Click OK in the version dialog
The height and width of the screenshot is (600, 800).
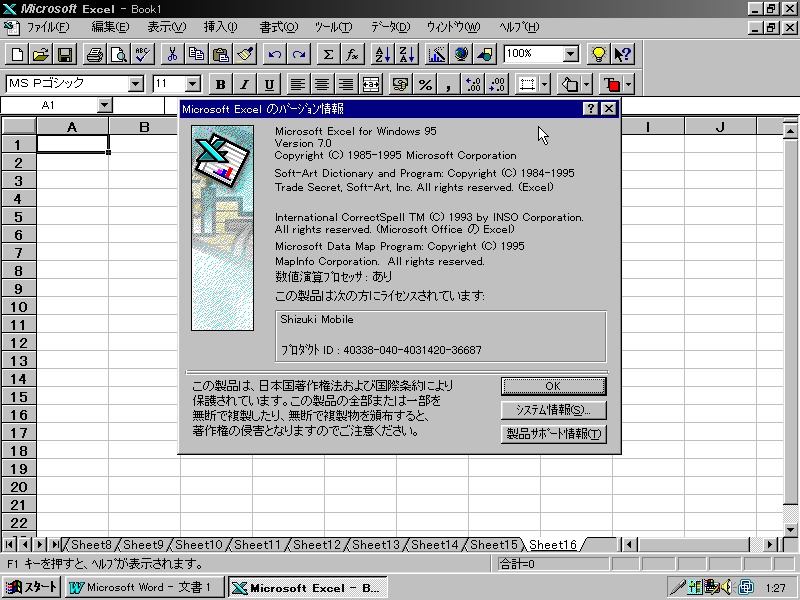pos(554,386)
